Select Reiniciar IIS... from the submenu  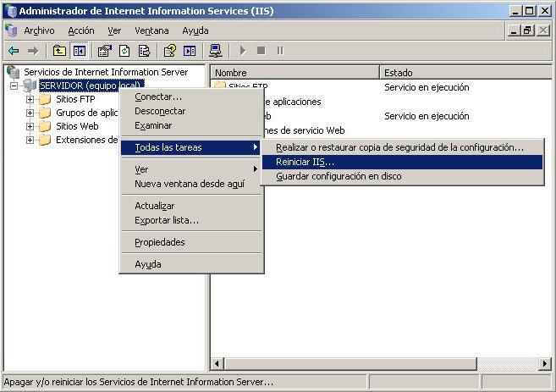[305, 162]
